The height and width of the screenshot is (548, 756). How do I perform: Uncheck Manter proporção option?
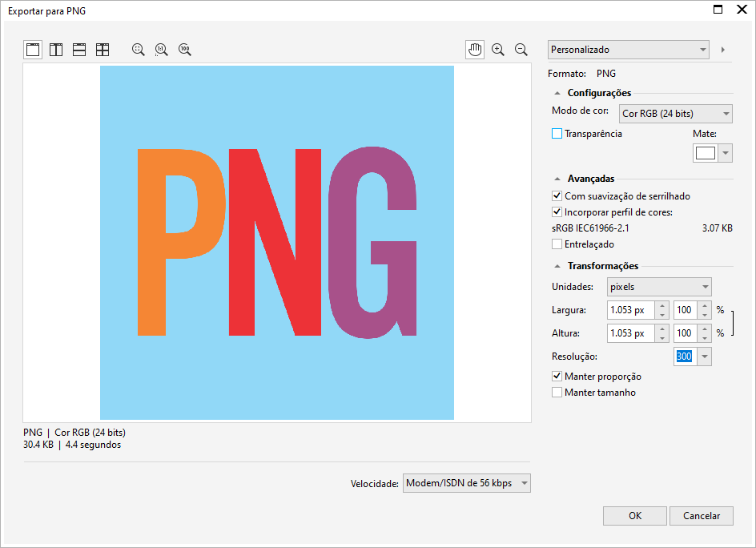(x=557, y=377)
